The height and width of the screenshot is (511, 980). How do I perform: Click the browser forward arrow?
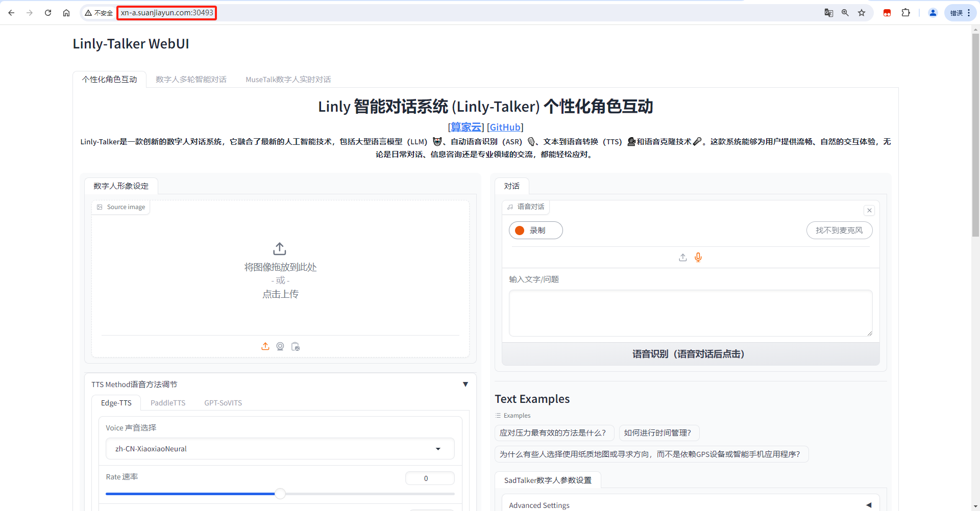coord(30,13)
